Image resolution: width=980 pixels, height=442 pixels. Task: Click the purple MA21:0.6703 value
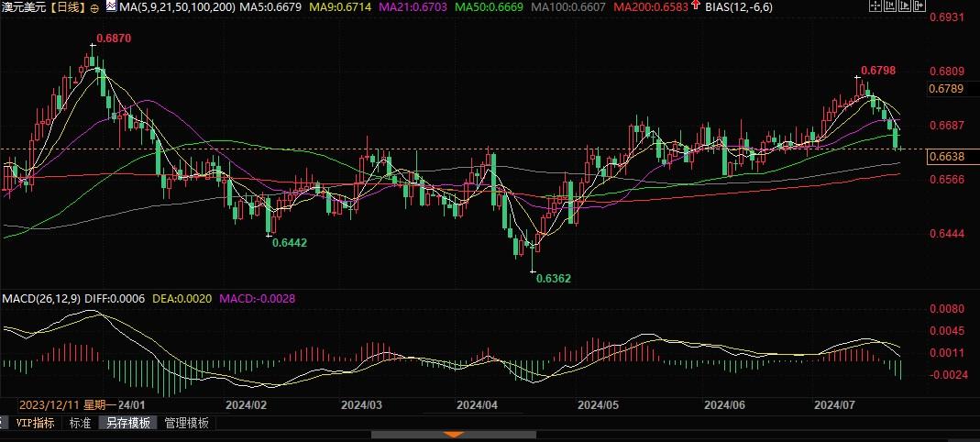coord(413,7)
